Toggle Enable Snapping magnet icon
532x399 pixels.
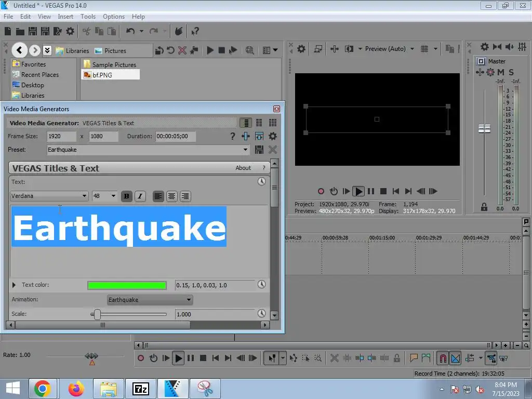(443, 358)
